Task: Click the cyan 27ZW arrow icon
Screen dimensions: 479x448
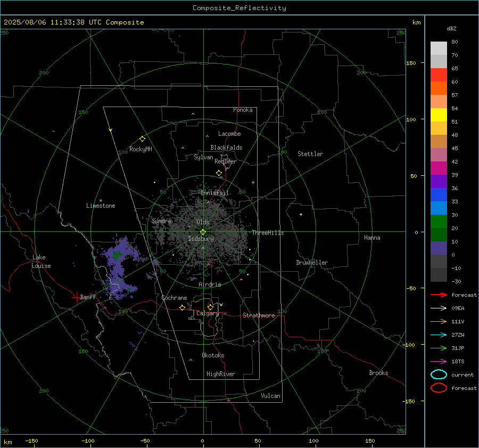Action: [439, 335]
